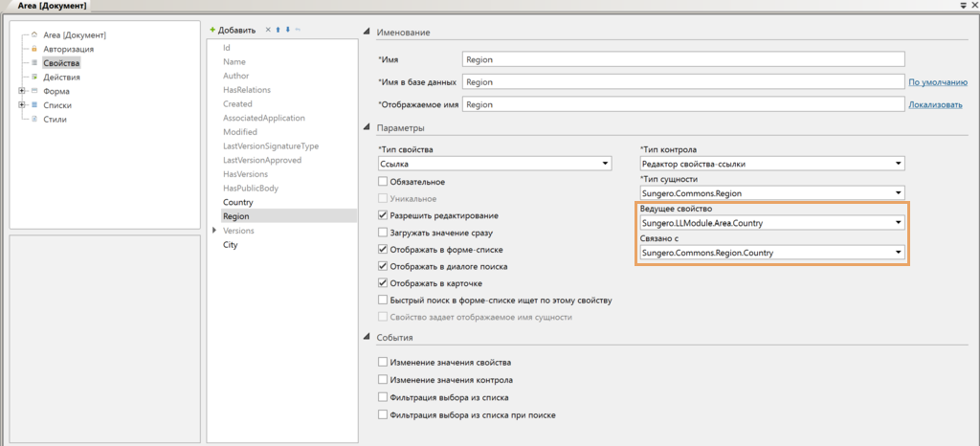Check Изменение значения контрола event
980x446 pixels.
(x=383, y=380)
